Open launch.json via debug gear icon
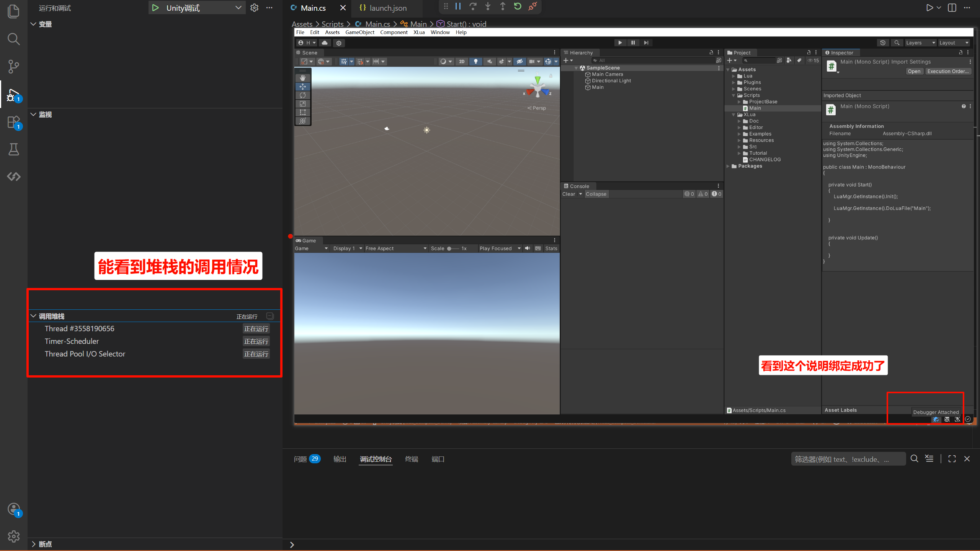Screen dimensions: 980x551 (x=254, y=8)
